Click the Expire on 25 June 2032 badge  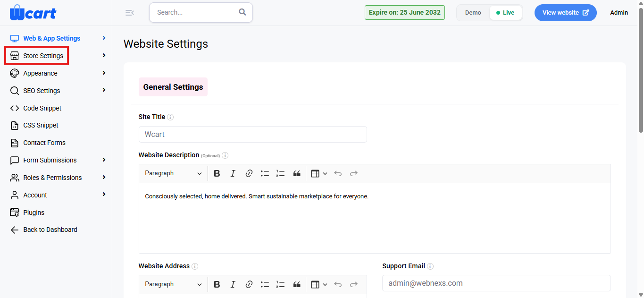405,13
